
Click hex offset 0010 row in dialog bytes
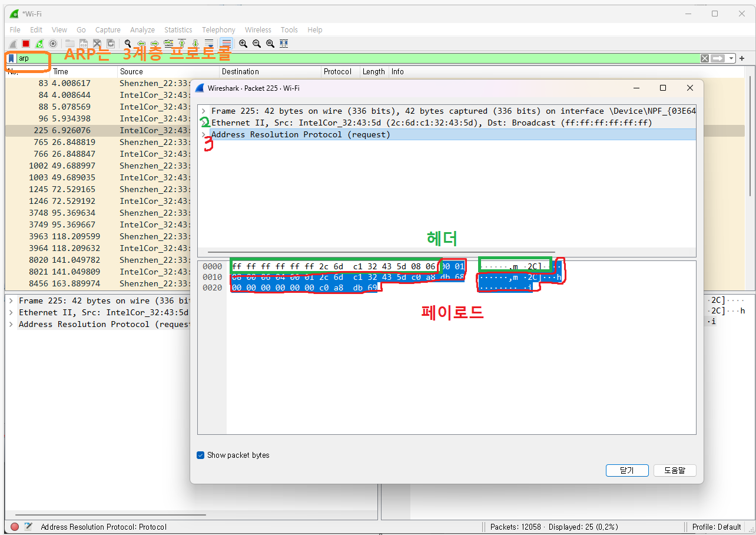pos(212,277)
